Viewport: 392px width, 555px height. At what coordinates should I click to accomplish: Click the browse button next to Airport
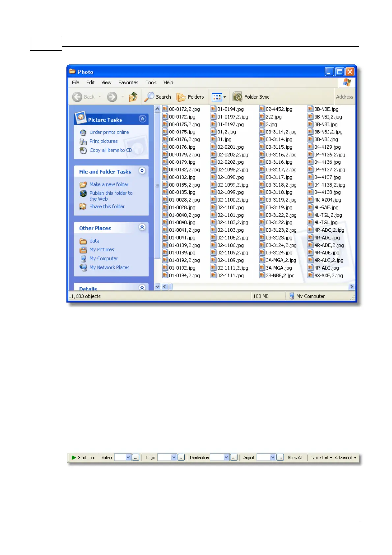(280, 457)
